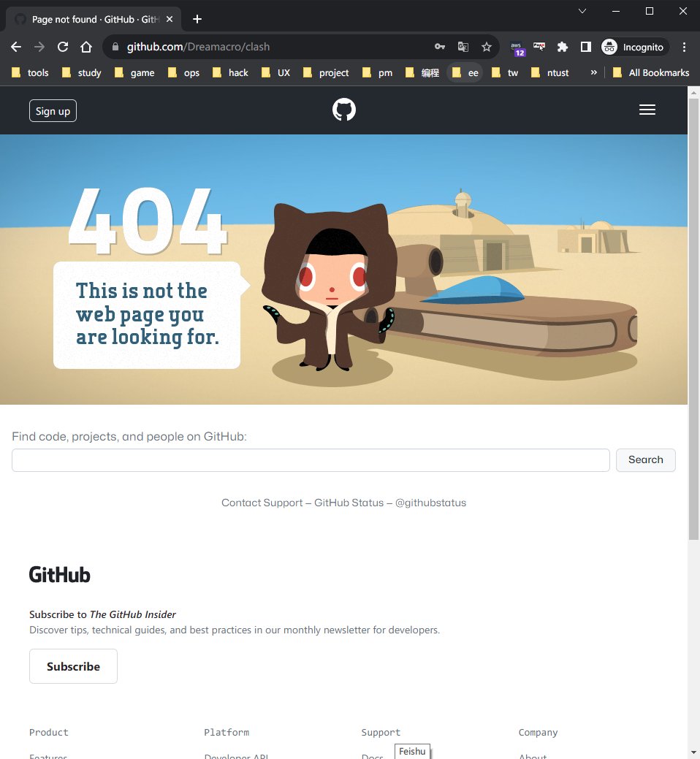This screenshot has width=700, height=759.
Task: Open Chrome three-dot menu
Action: click(684, 47)
